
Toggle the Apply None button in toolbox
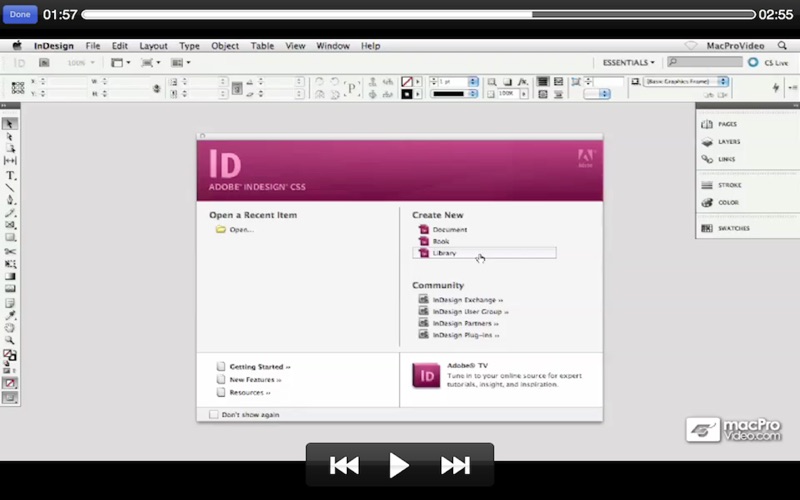(10, 383)
